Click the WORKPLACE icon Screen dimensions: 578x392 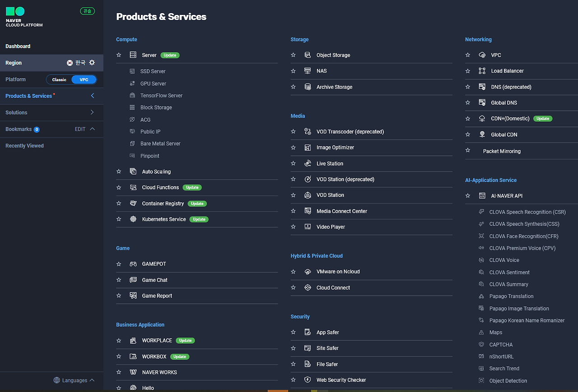pos(133,341)
